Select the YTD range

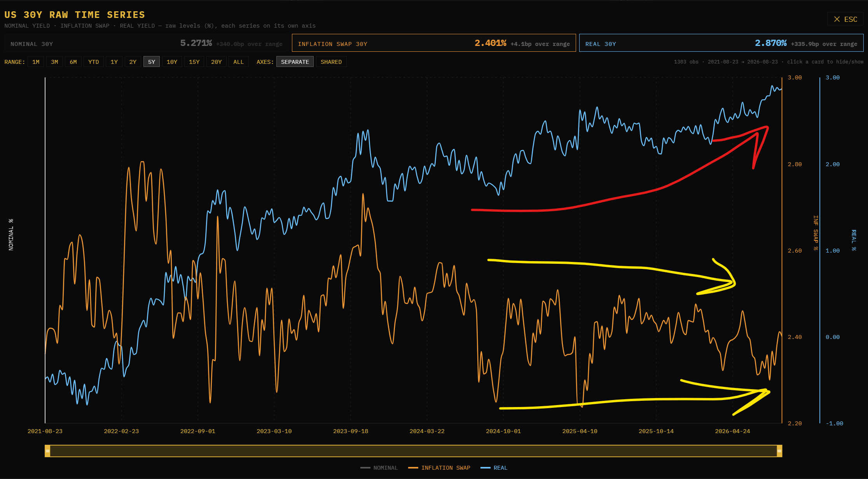(x=94, y=62)
